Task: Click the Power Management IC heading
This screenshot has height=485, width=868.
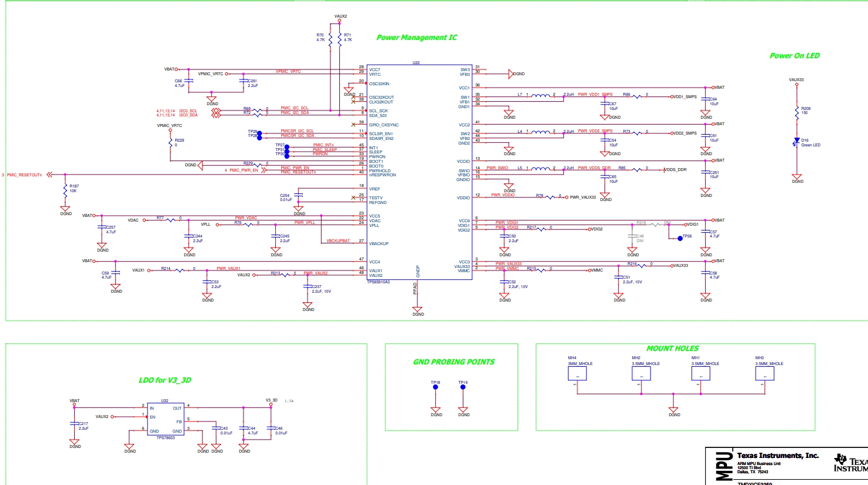Action: coord(416,38)
